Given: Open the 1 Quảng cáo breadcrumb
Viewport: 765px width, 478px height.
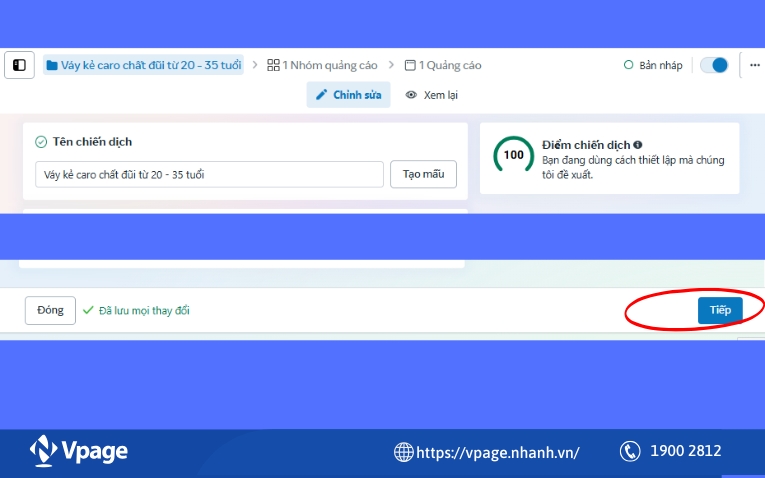Looking at the screenshot, I should (443, 65).
